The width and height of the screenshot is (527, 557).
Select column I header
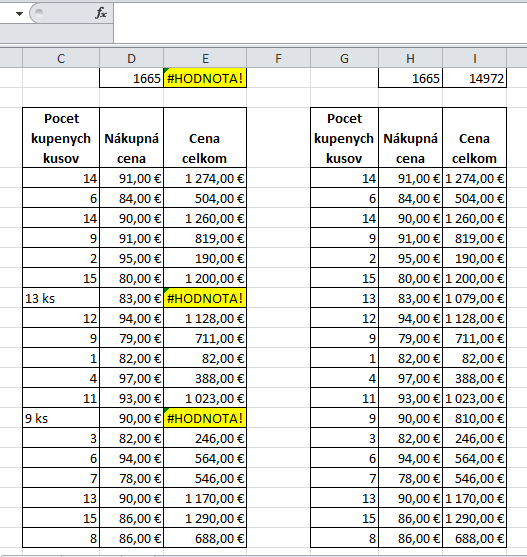(474, 59)
